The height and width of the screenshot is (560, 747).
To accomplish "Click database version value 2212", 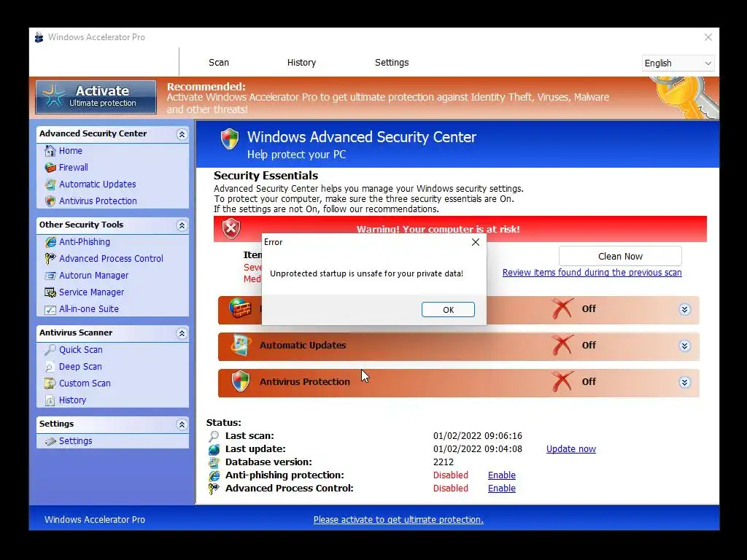I will (x=443, y=462).
